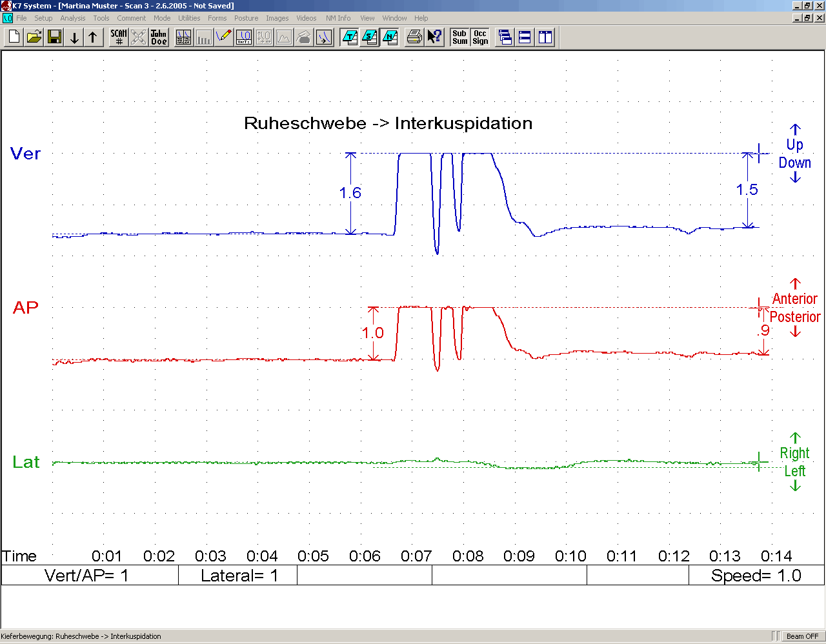Click the down arrow toolbar button

(x=74, y=37)
